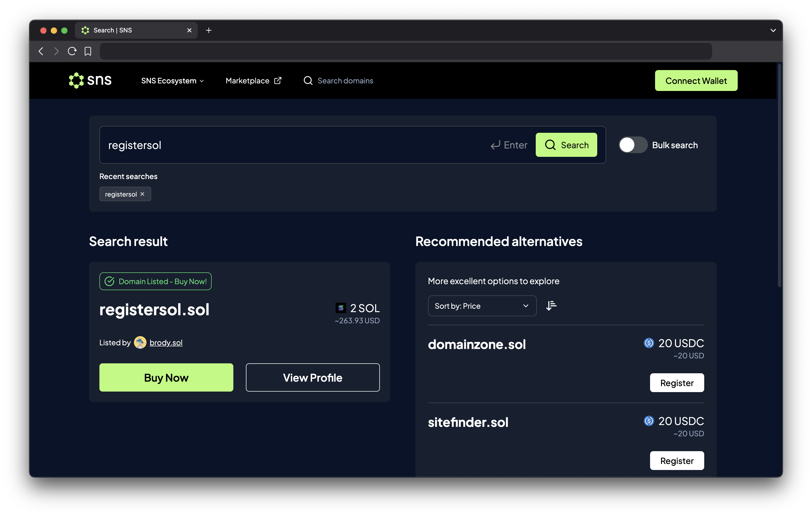Open brody.sol profile link
Image resolution: width=812 pixels, height=516 pixels.
[166, 342]
